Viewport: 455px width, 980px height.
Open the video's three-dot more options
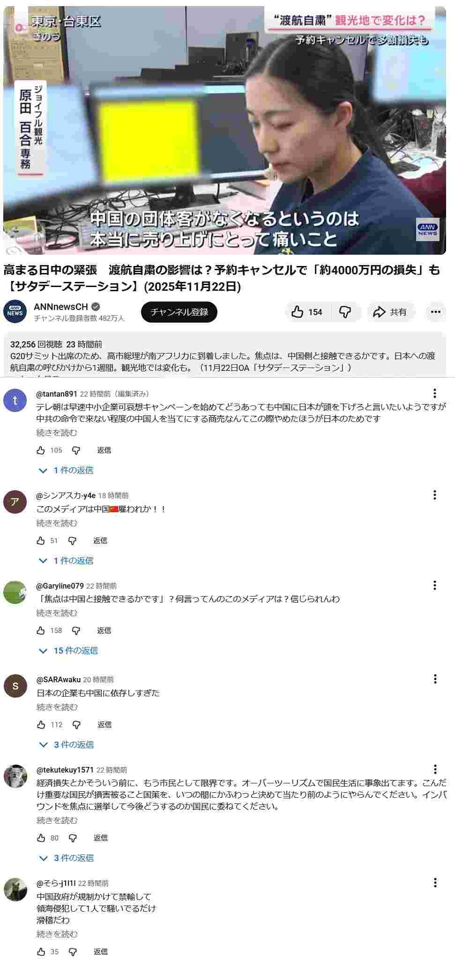click(x=436, y=312)
